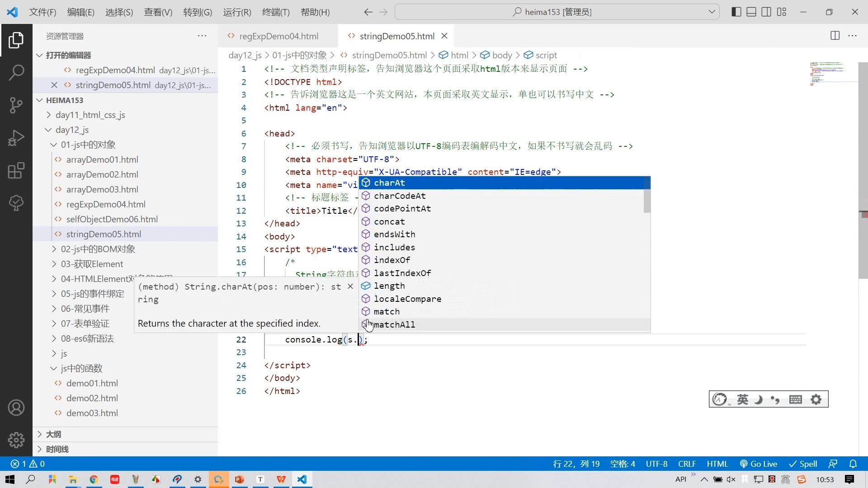This screenshot has width=868, height=488.
Task: Select charAt from the suggestion list
Action: [389, 183]
